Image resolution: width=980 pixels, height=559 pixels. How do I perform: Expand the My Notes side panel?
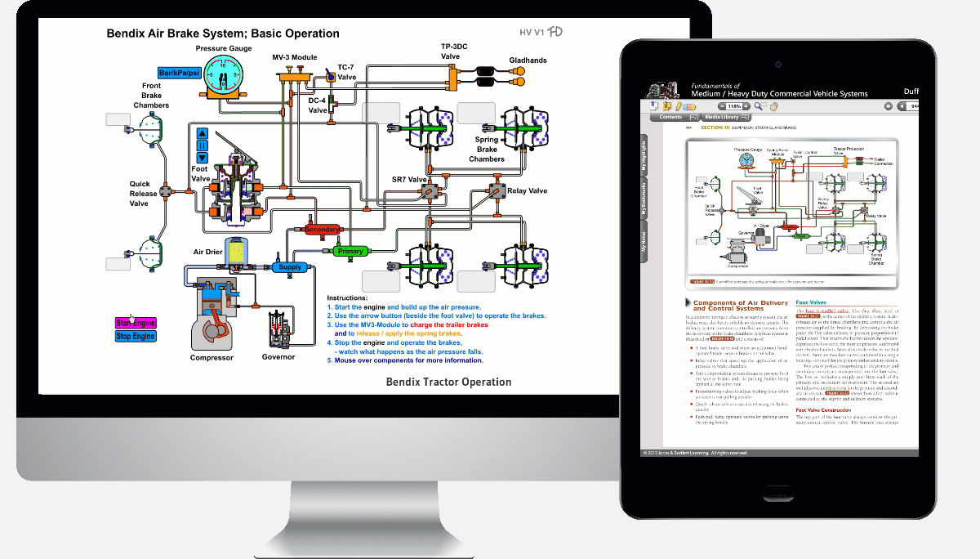(644, 243)
